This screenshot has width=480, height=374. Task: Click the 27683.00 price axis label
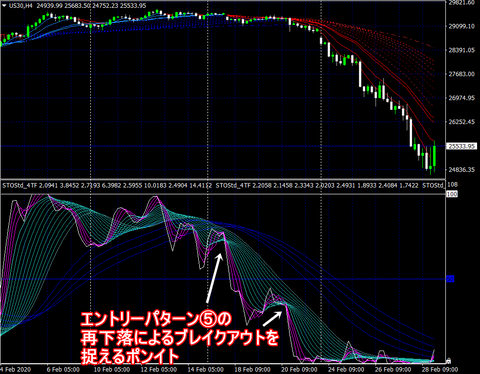tap(462, 74)
